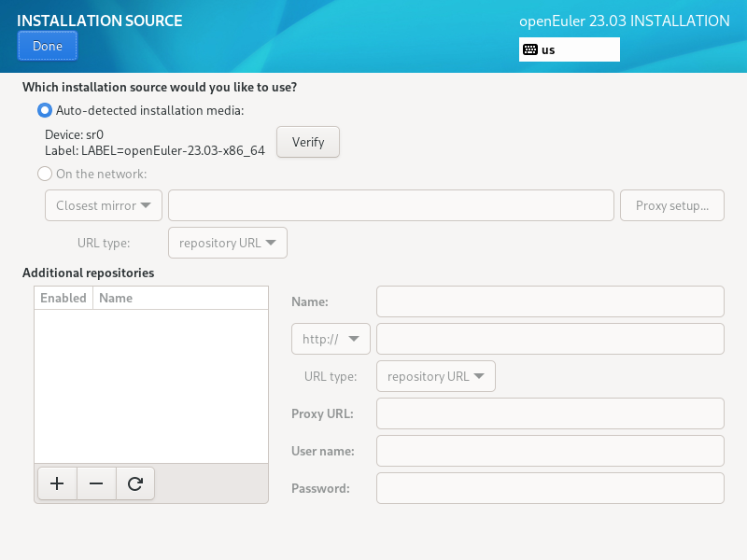Viewport: 747px width, 560px height.
Task: Open the Closest mirror dropdown
Action: (x=104, y=205)
